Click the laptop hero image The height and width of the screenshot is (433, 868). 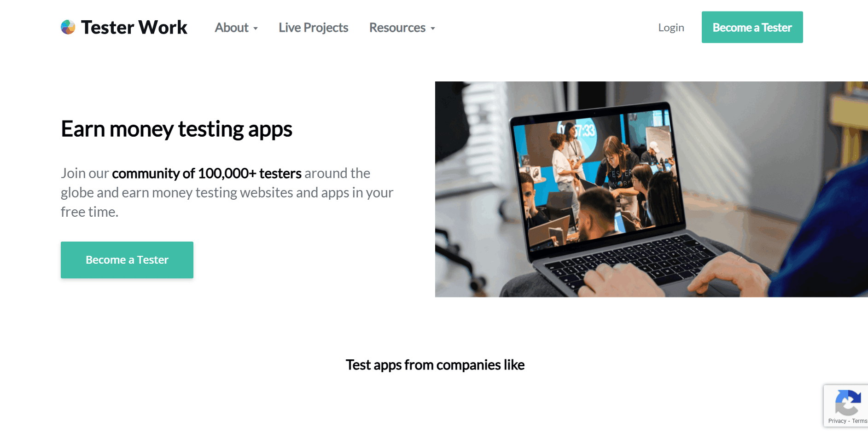tap(651, 189)
